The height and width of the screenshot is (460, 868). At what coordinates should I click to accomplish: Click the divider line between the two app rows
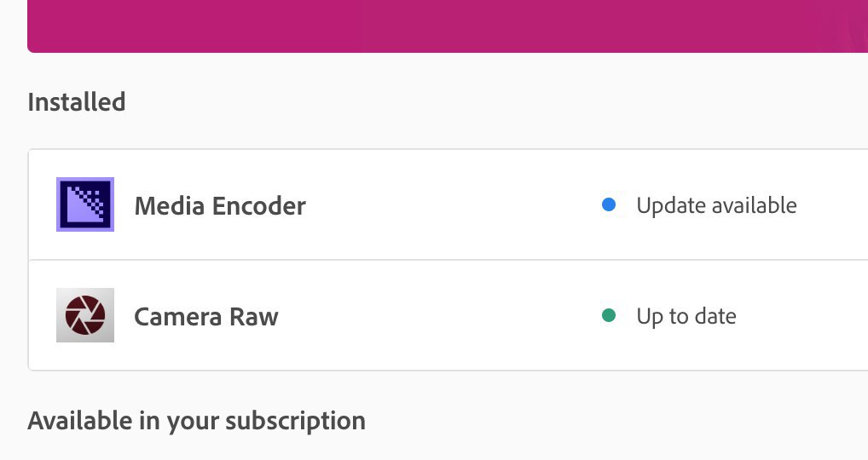[448, 259]
